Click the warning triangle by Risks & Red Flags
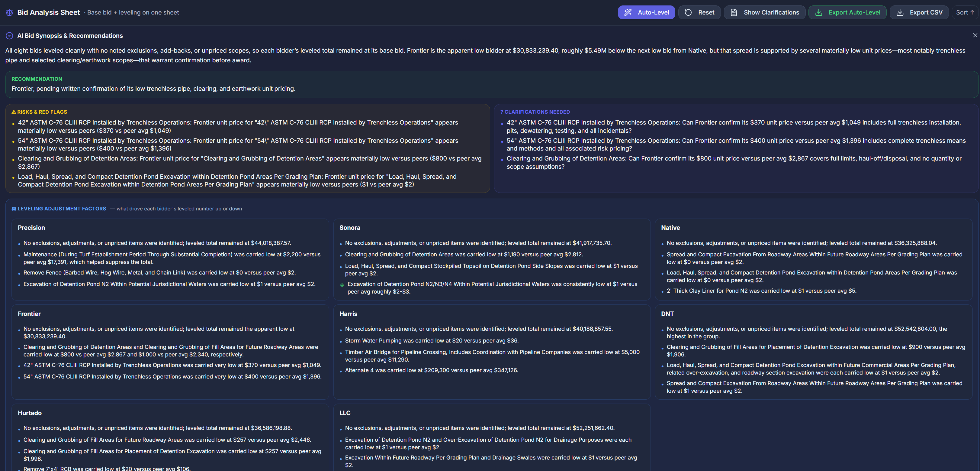Image resolution: width=980 pixels, height=471 pixels. click(x=14, y=112)
